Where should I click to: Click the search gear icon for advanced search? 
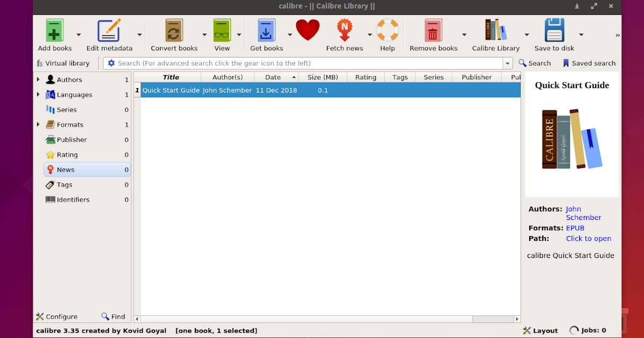111,63
